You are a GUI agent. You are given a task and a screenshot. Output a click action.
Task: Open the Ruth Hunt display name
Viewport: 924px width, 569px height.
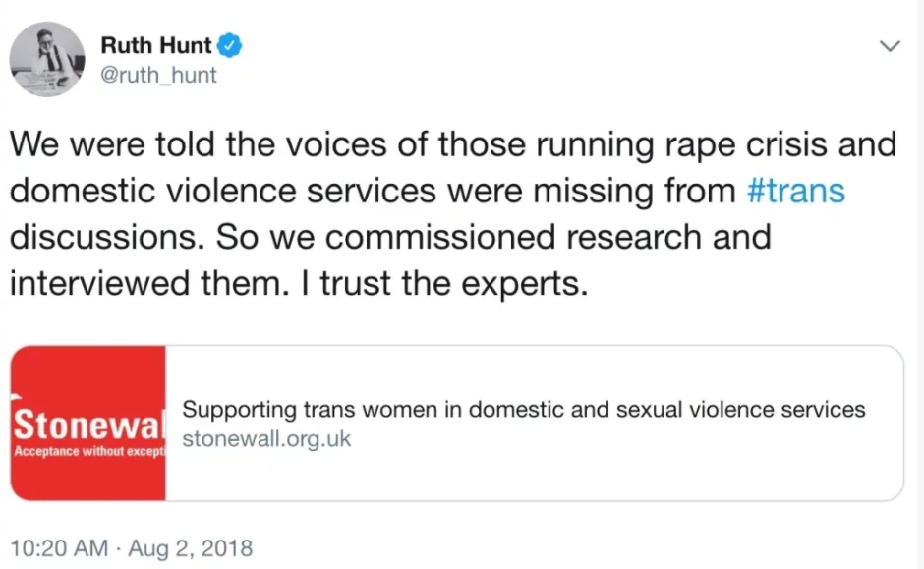(x=156, y=45)
